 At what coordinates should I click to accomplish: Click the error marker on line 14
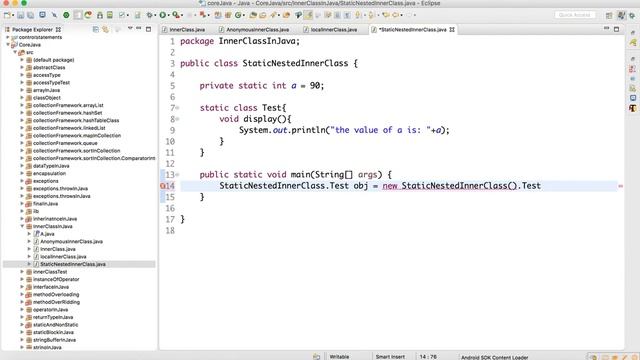pyautogui.click(x=162, y=186)
